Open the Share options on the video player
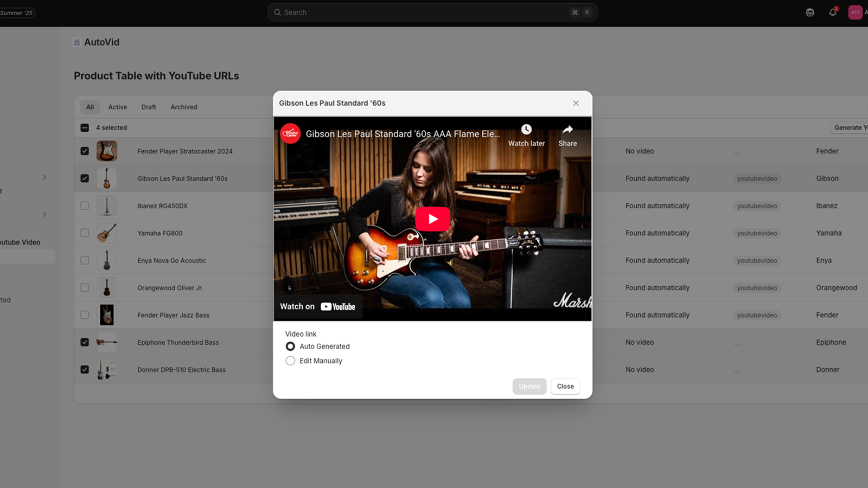The image size is (868, 488). pyautogui.click(x=567, y=135)
